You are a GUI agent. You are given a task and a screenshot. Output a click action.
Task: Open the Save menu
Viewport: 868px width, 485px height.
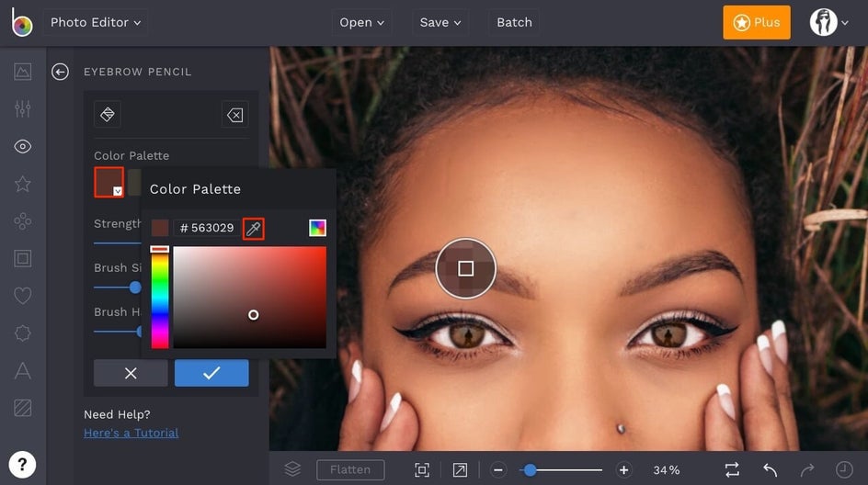pyautogui.click(x=440, y=23)
